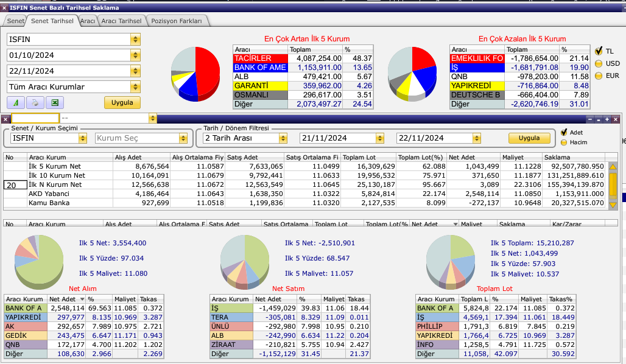The height and width of the screenshot is (364, 626).
Task: Click the gray DEUTSCHE B color cell
Action: coord(477,95)
